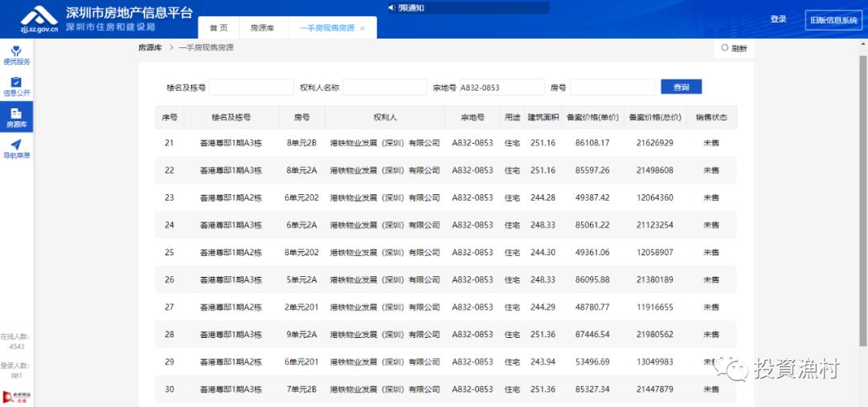Click the page vertical scrollbar
The height and width of the screenshot is (407, 868).
tap(862, 201)
